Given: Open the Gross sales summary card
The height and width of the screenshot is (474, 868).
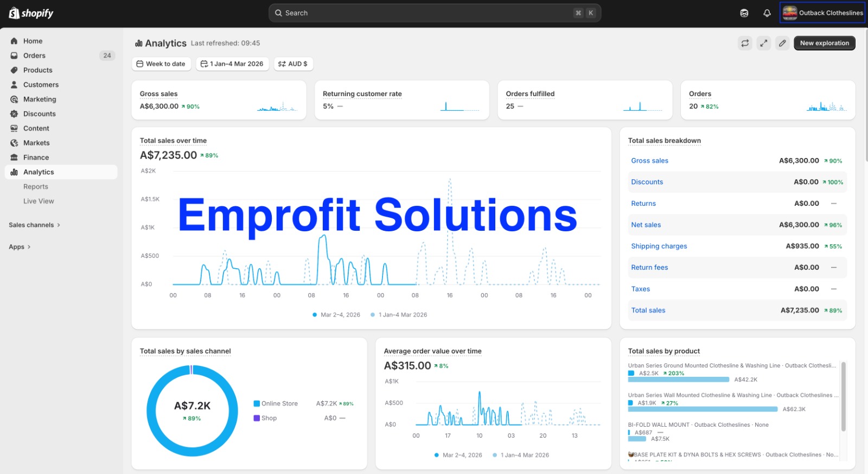Looking at the screenshot, I should [x=219, y=100].
